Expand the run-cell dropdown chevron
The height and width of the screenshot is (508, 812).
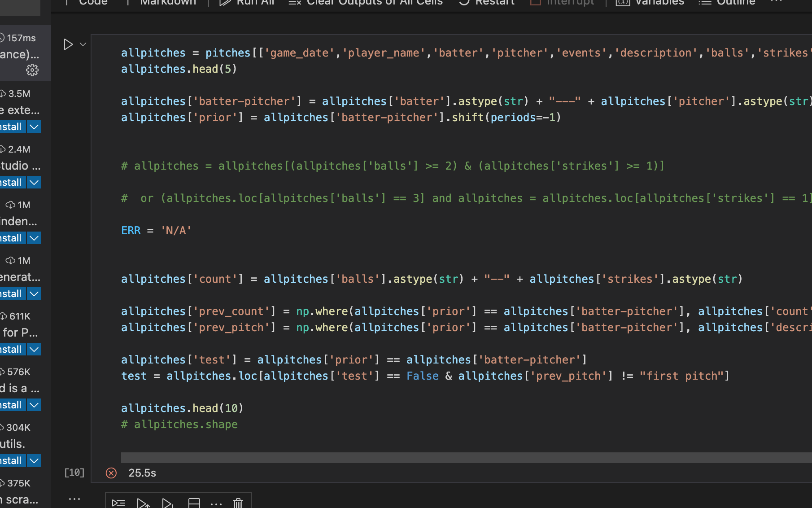coord(83,44)
